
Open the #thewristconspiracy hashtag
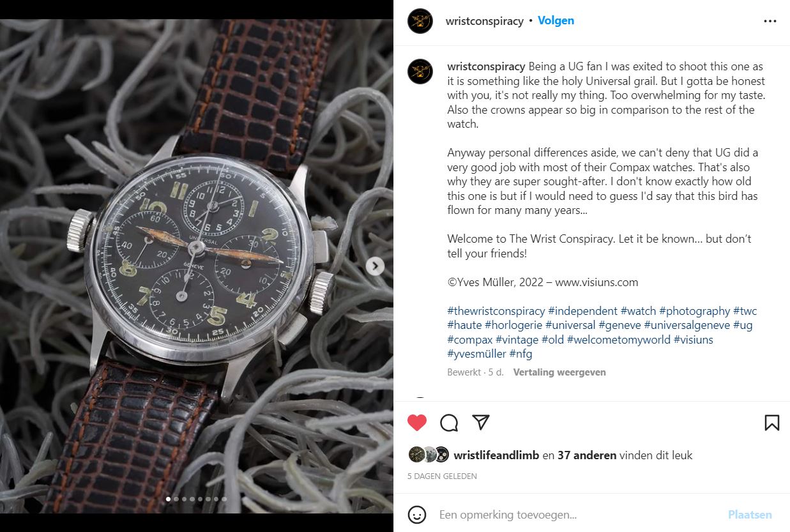click(x=496, y=311)
